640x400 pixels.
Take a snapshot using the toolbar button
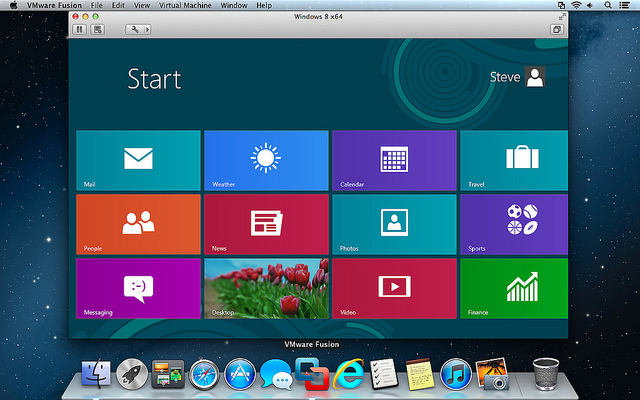(98, 30)
